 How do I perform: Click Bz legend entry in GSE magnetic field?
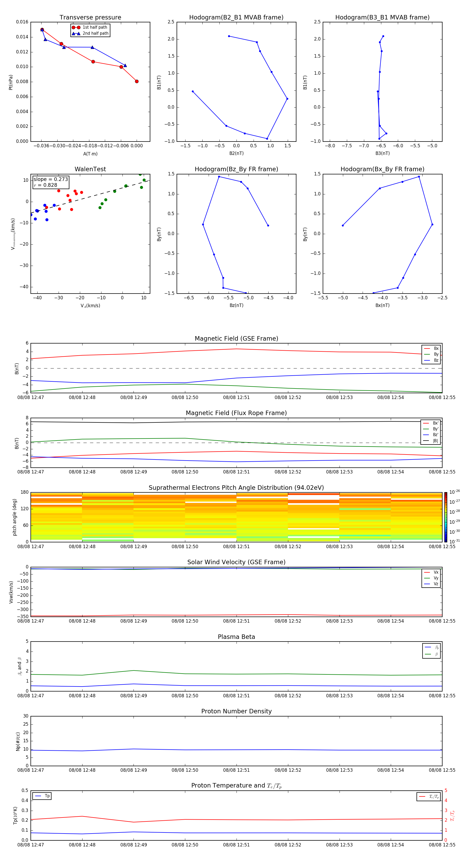tap(431, 360)
